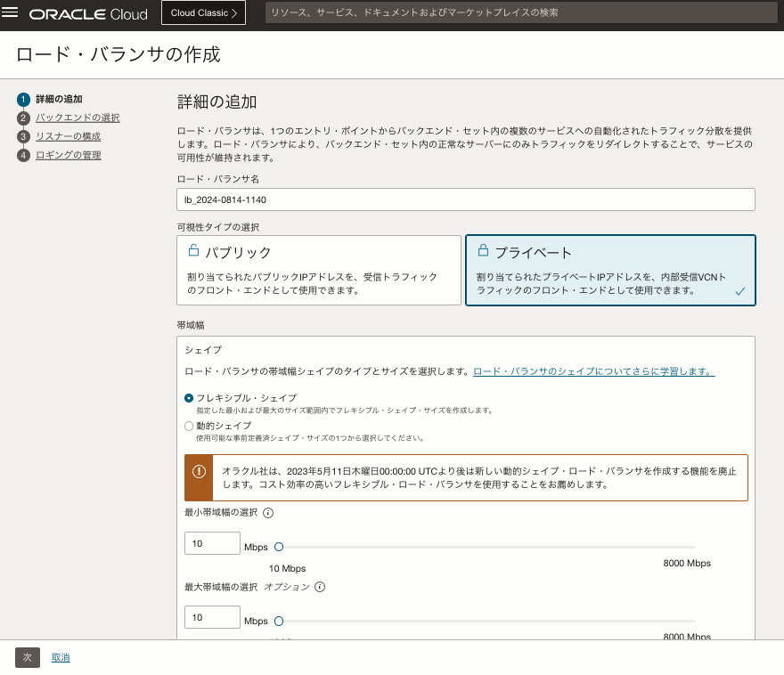784x675 pixels.
Task: Open the hamburger navigation menu
Action: click(10, 12)
